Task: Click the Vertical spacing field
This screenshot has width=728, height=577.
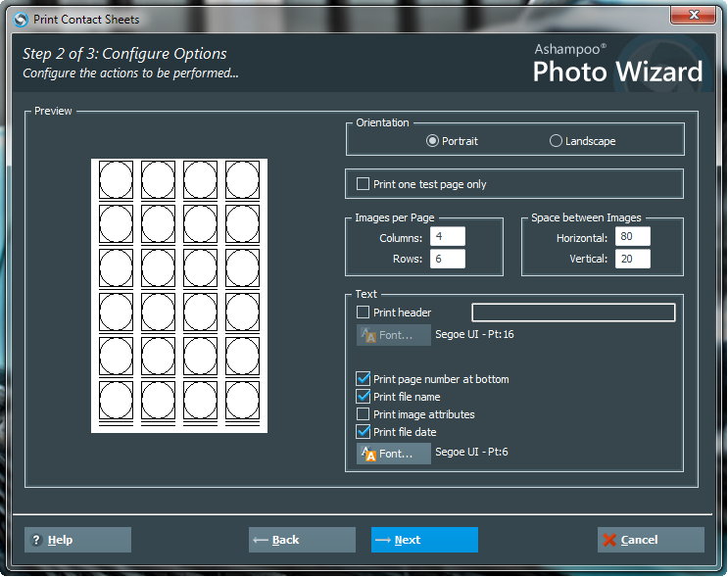Action: (x=632, y=259)
